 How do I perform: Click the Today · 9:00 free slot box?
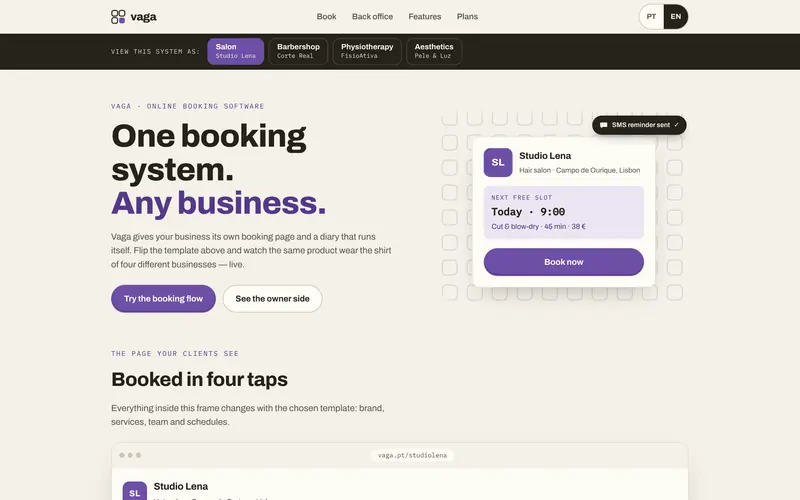coord(564,212)
